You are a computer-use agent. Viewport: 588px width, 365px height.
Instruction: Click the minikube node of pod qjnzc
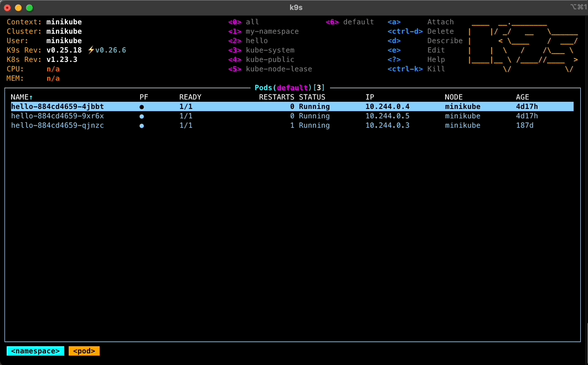pos(462,126)
